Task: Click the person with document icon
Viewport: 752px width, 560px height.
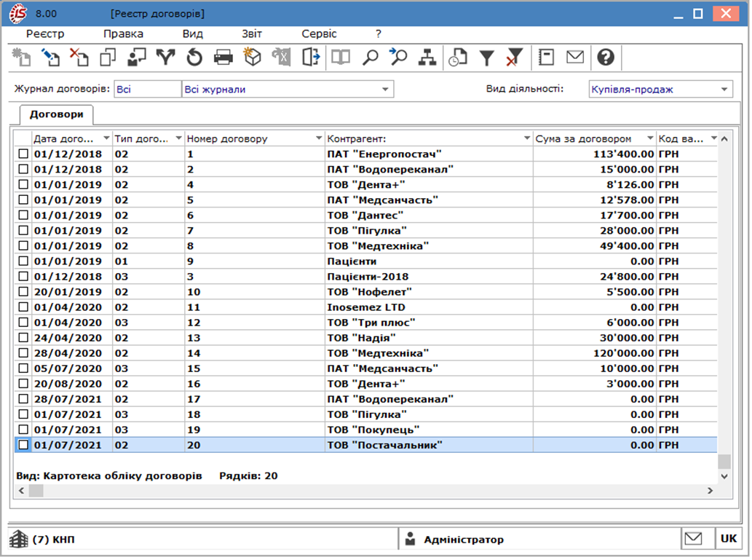Action: pyautogui.click(x=137, y=58)
